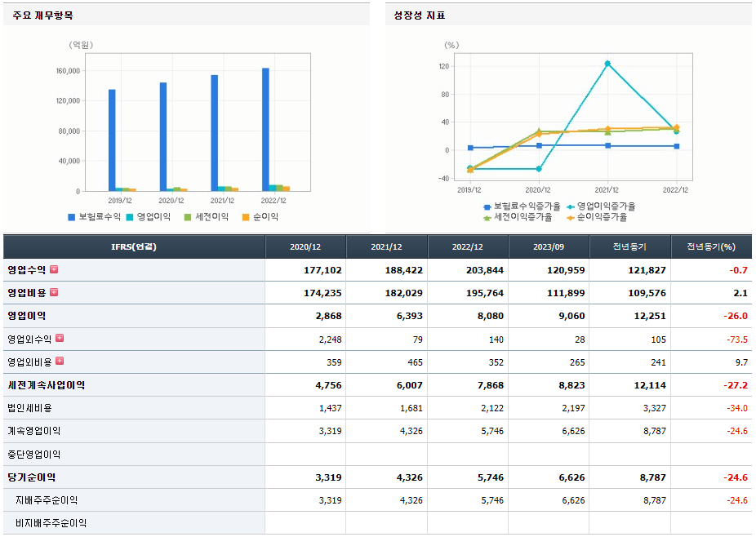
Task: Click the 영업이익 row label
Action: [x=26, y=316]
